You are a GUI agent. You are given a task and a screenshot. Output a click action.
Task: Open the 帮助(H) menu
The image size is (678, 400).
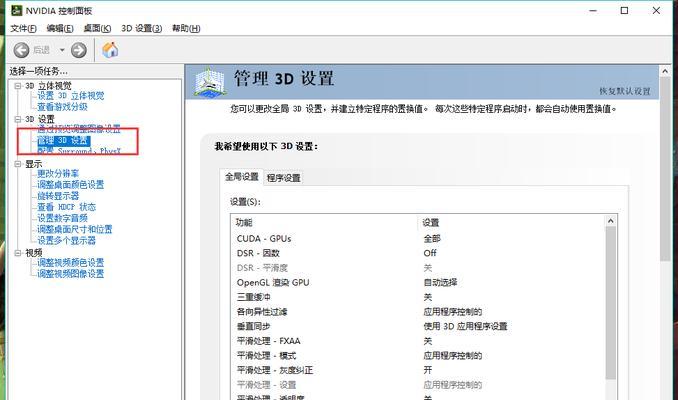[x=186, y=29]
